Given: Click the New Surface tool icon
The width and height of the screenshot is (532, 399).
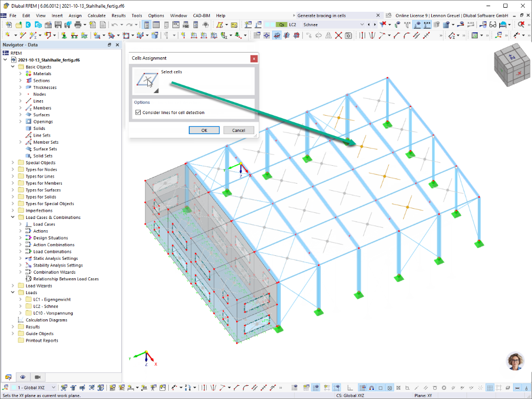Looking at the screenshot, I should pos(97,35).
